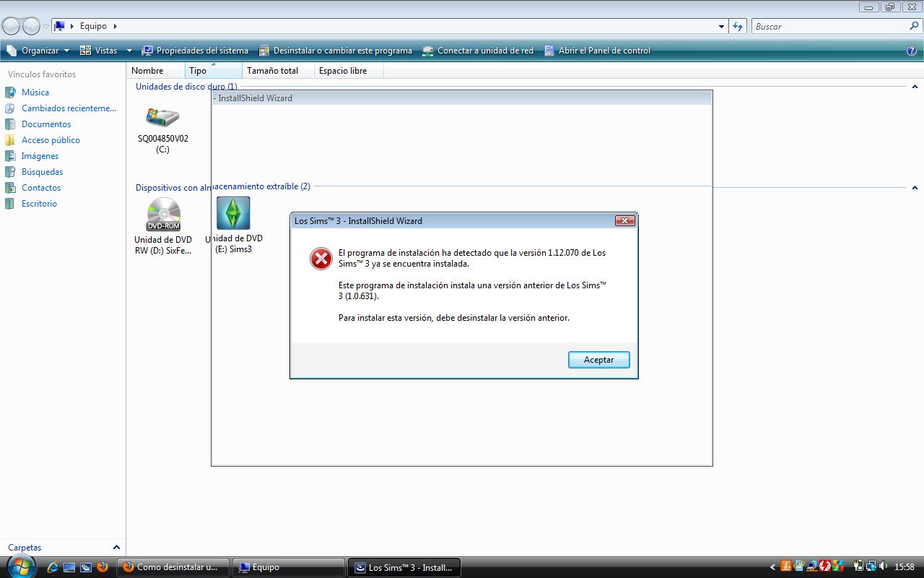Go to Imágenes in the sidebar
Image resolution: width=924 pixels, height=578 pixels.
40,156
